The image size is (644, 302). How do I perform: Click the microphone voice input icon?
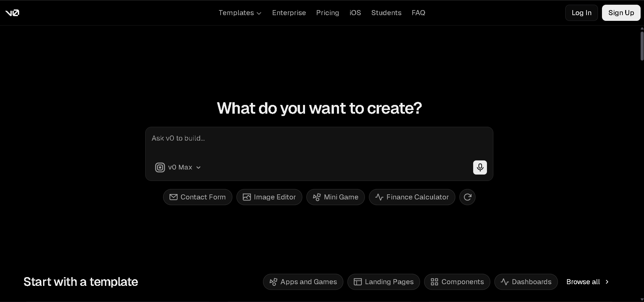(480, 167)
